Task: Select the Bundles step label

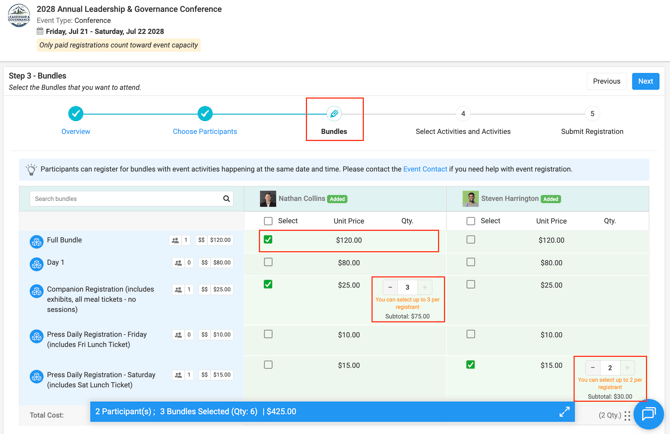Action: pos(334,132)
